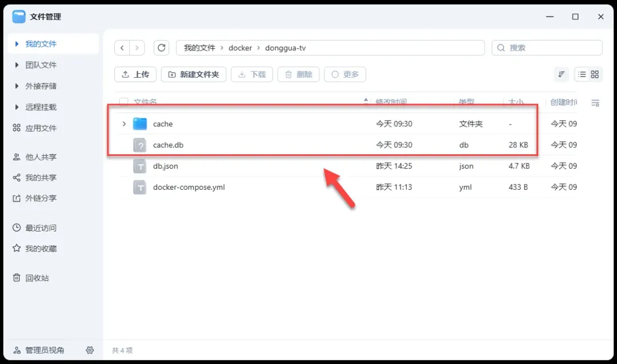The height and width of the screenshot is (364, 617).
Task: Expand 外接存储 sidebar section
Action: point(17,86)
